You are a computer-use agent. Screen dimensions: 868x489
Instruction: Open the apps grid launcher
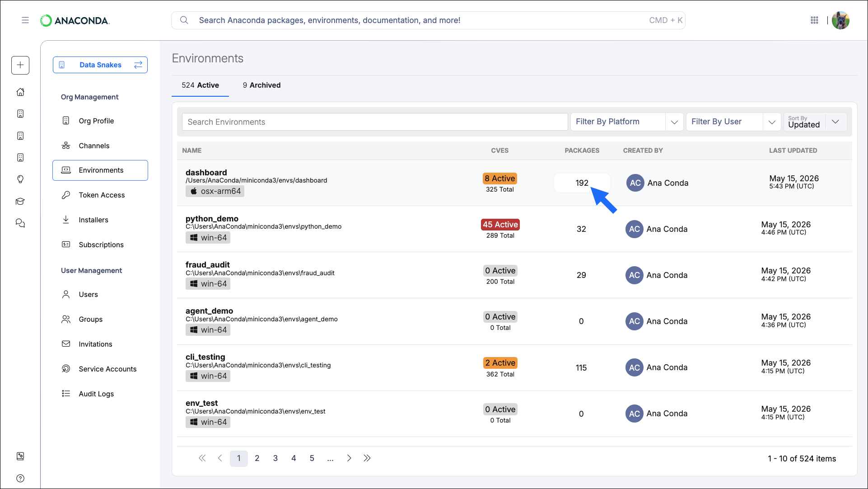[814, 20]
